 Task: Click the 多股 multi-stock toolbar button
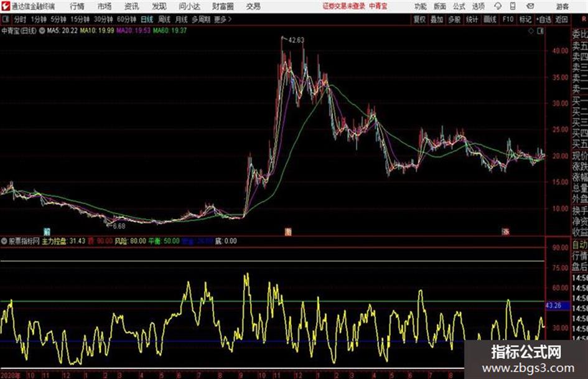click(x=454, y=19)
